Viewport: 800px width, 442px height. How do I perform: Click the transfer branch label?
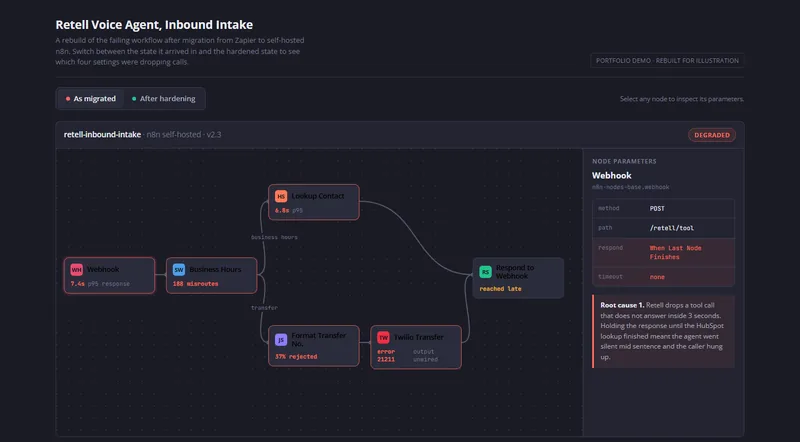pos(264,308)
